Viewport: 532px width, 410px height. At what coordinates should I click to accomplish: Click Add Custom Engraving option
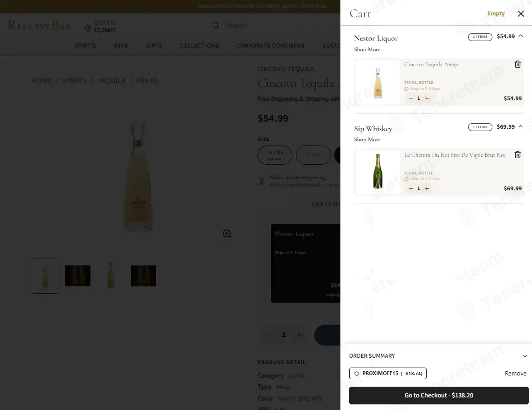297,177
